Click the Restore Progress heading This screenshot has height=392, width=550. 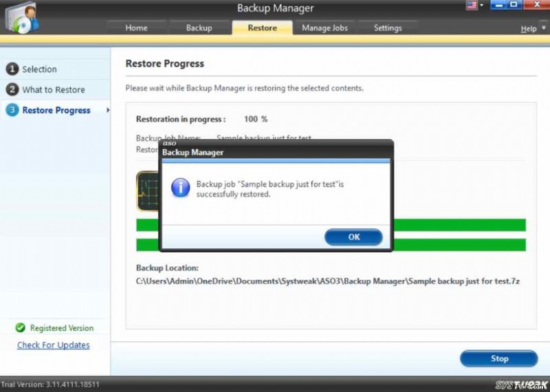[164, 63]
